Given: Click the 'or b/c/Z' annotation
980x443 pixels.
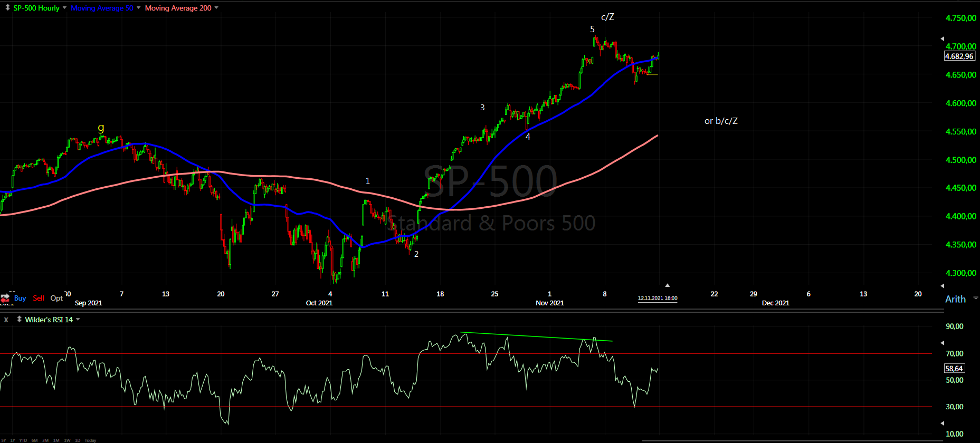Looking at the screenshot, I should [721, 121].
